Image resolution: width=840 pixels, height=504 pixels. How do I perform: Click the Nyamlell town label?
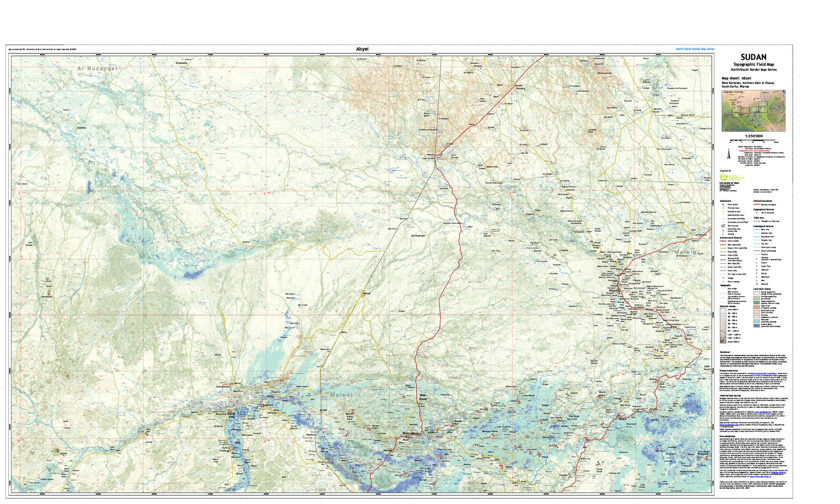coord(268,405)
